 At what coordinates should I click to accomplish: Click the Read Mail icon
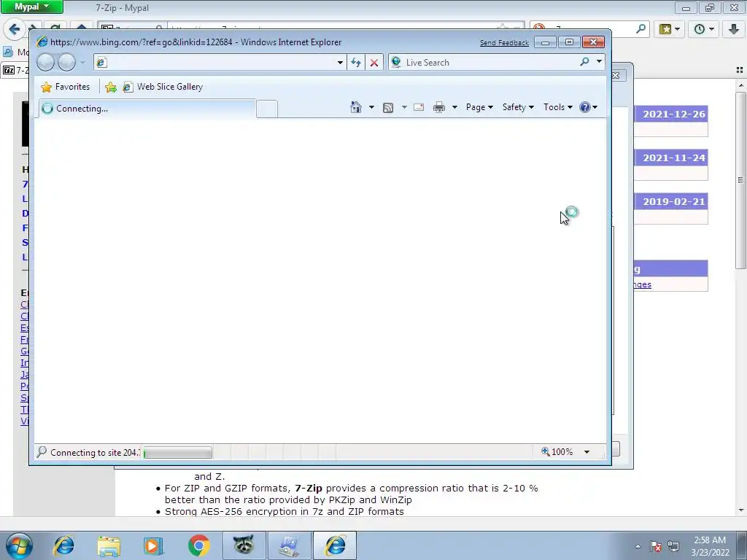418,107
